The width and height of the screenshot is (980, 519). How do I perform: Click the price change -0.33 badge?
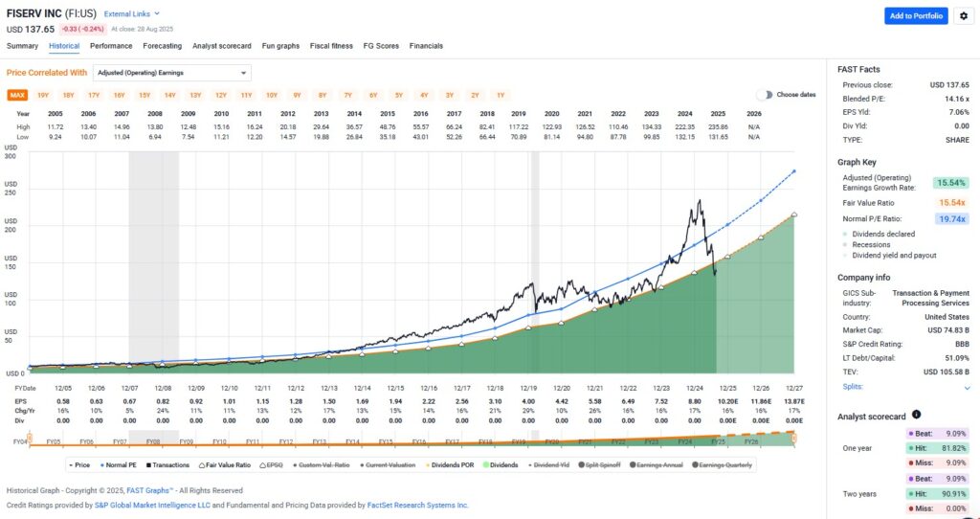point(82,30)
